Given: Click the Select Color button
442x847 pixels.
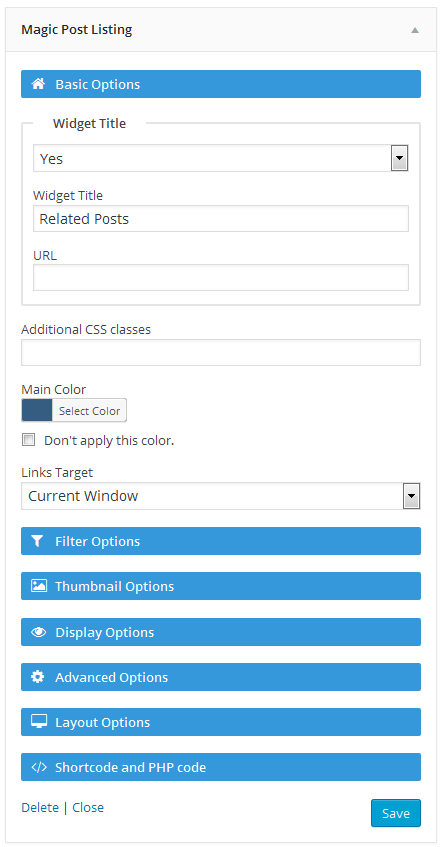Looking at the screenshot, I should click(x=89, y=411).
